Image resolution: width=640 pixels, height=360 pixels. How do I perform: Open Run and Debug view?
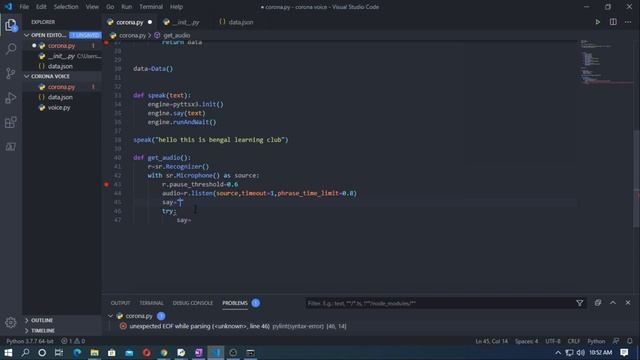click(11, 98)
